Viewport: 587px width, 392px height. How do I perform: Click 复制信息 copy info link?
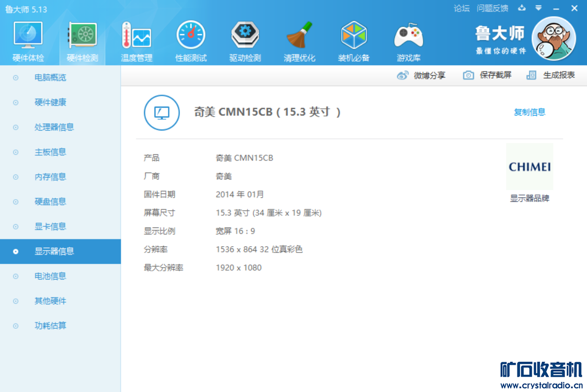point(529,112)
